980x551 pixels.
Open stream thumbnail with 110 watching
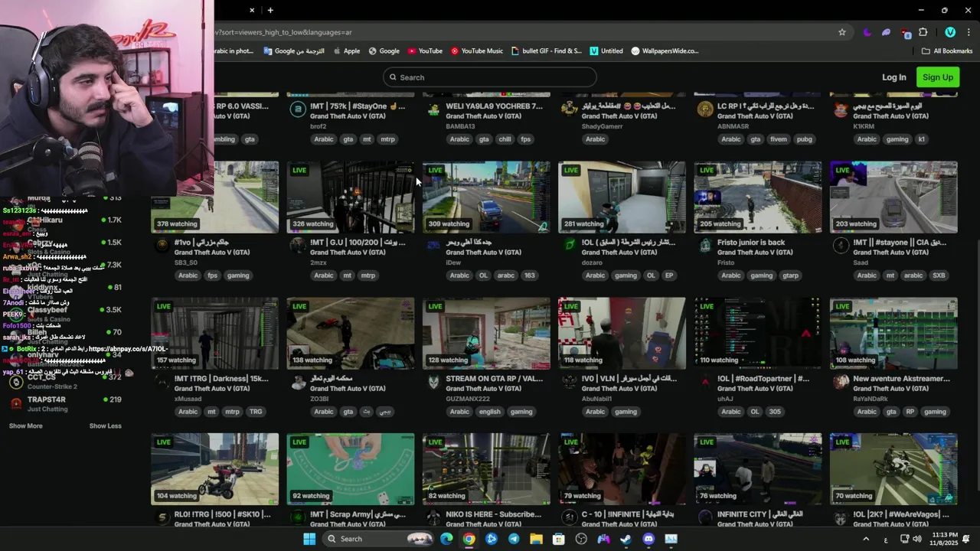point(758,333)
